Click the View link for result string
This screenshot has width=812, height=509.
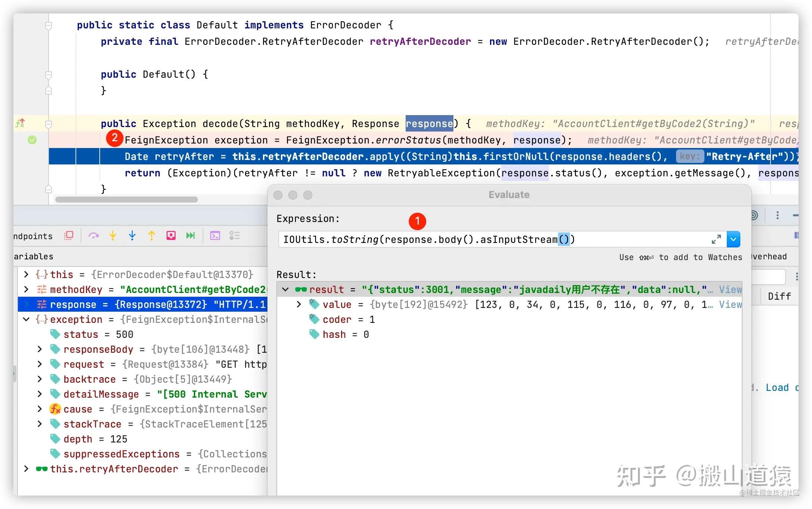click(x=731, y=290)
